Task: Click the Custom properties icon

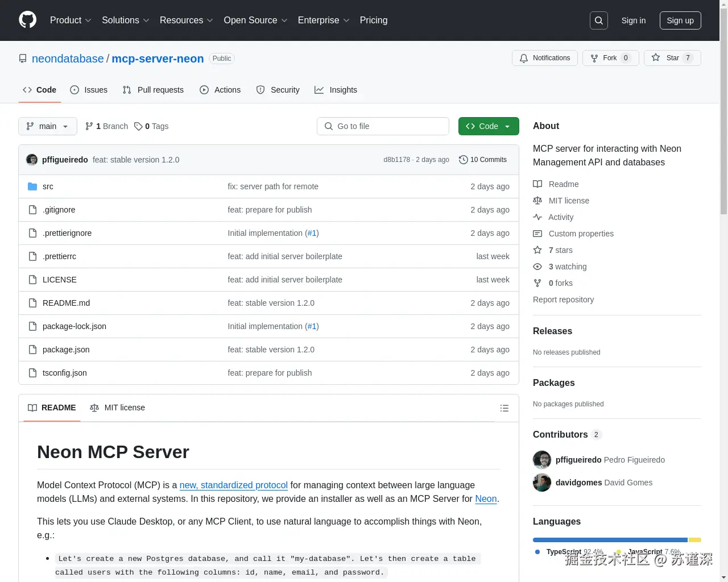Action: [x=537, y=234]
